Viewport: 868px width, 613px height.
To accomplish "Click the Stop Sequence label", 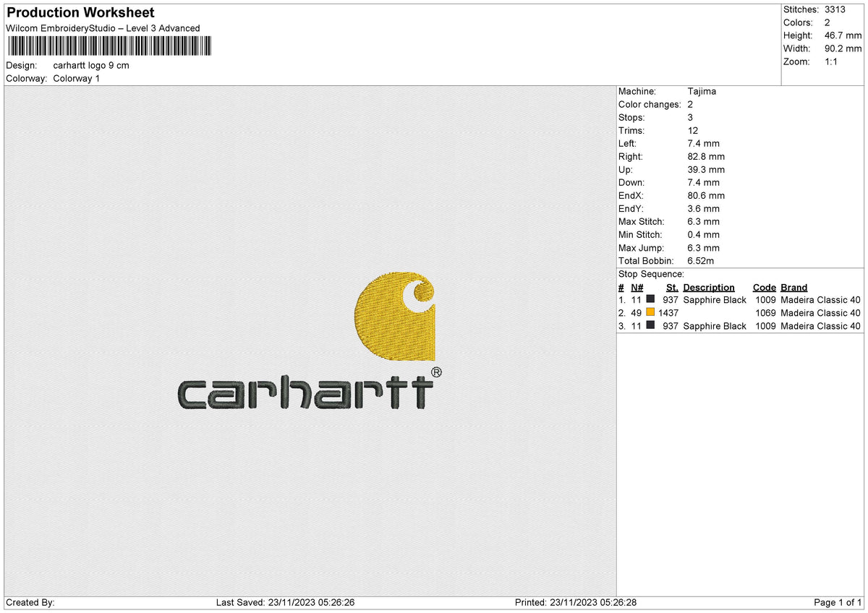I will tap(651, 274).
